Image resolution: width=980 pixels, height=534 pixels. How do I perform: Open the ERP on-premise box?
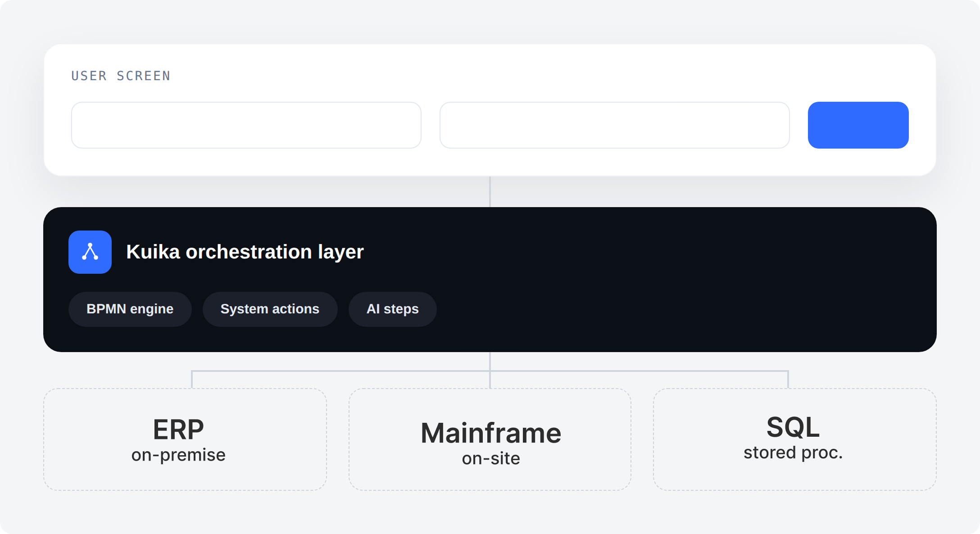(185, 439)
